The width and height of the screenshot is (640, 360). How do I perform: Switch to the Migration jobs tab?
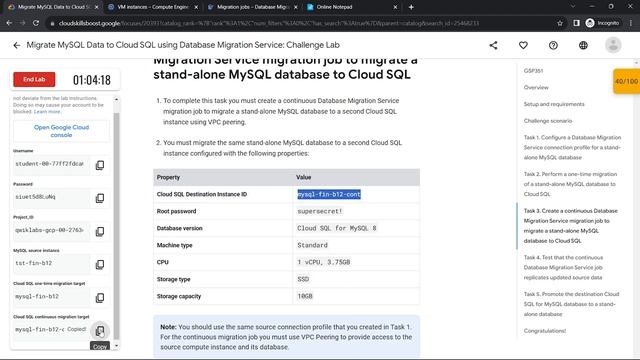click(253, 7)
